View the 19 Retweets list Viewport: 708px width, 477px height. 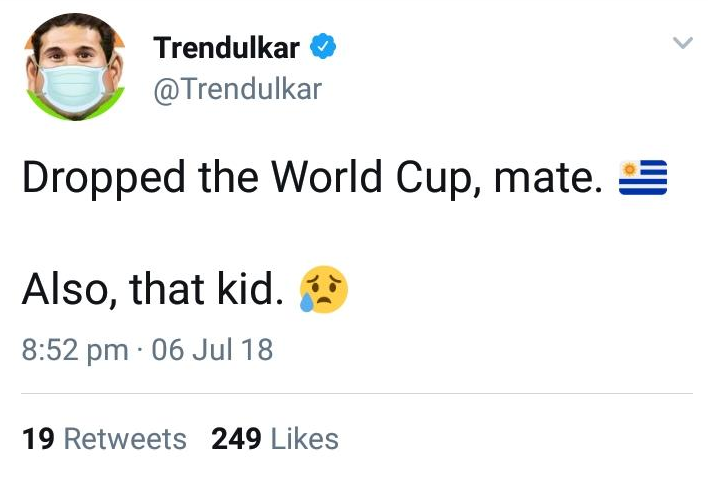click(x=104, y=438)
